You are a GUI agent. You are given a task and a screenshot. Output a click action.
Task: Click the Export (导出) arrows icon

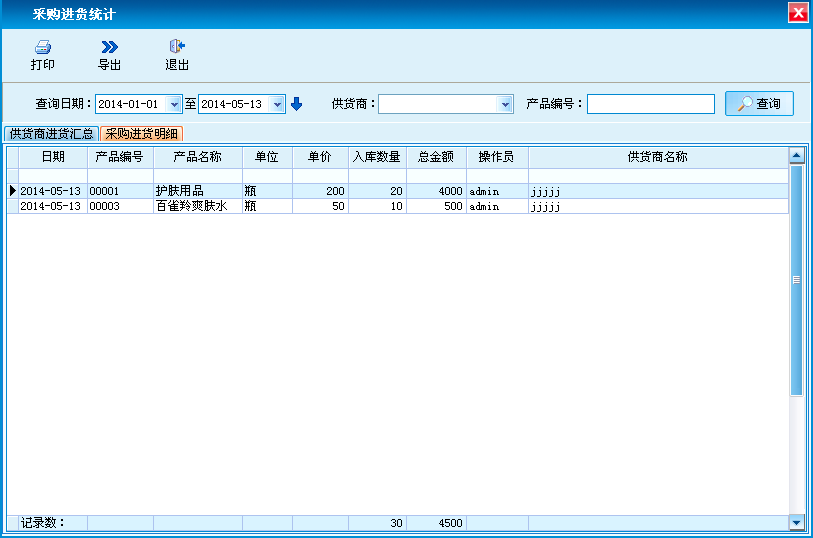(109, 47)
